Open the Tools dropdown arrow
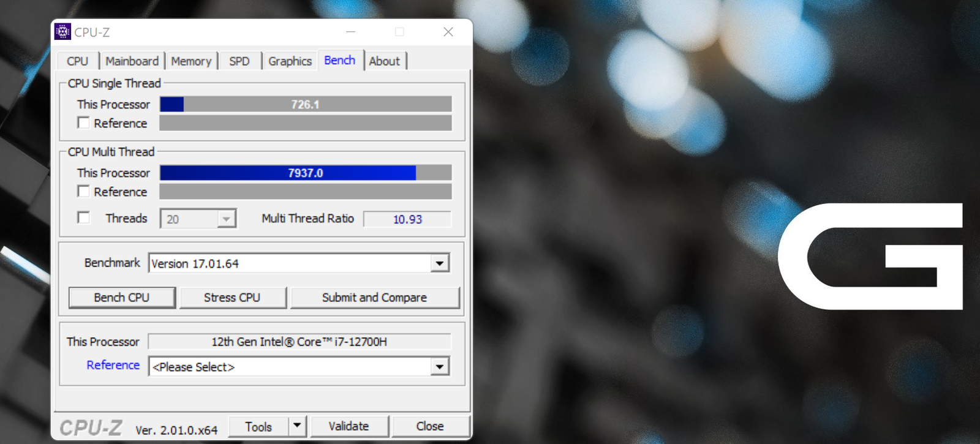The image size is (980, 444). point(297,426)
